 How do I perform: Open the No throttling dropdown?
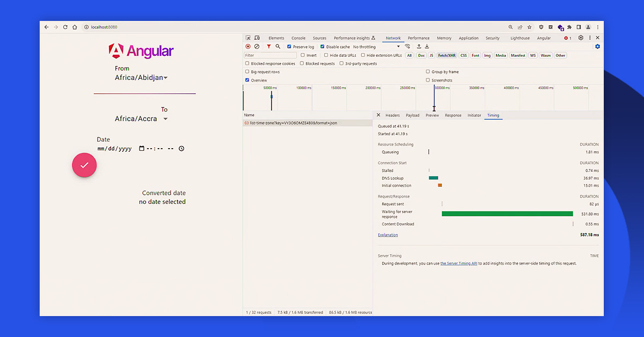(x=376, y=47)
